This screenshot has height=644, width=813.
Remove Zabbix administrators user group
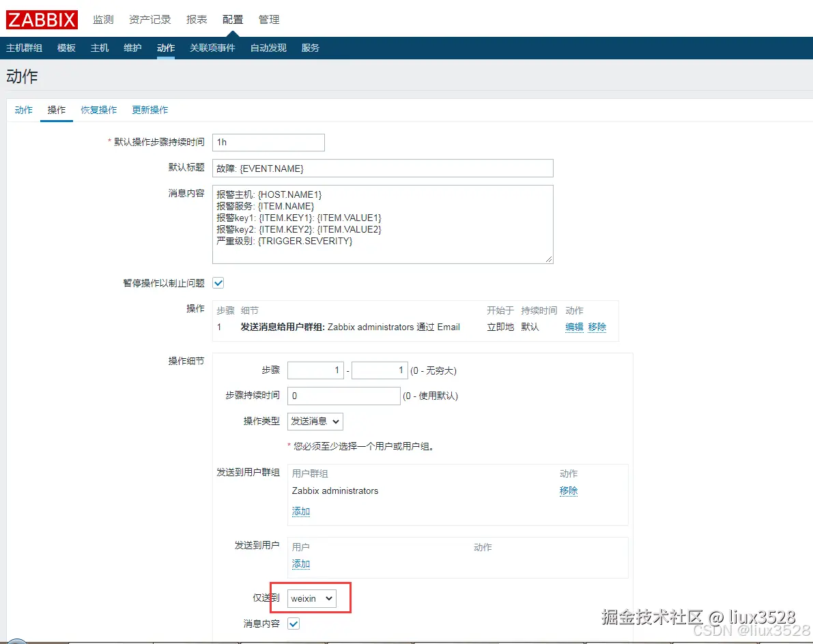coord(568,491)
